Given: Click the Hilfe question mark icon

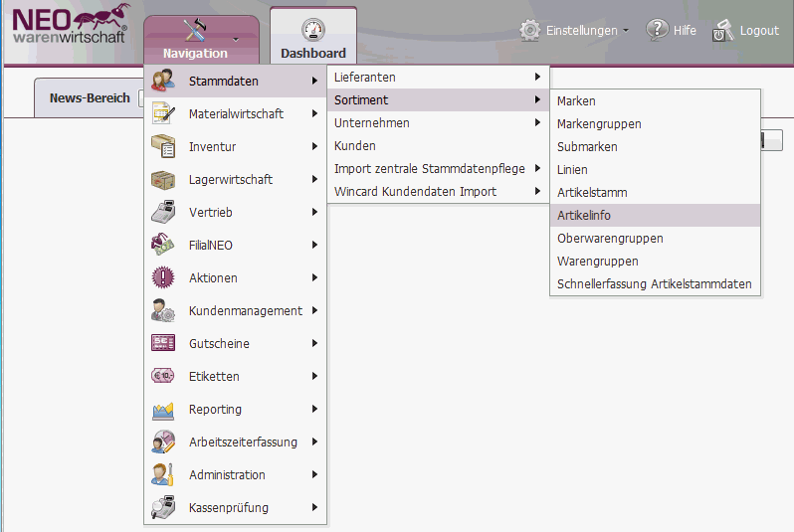Looking at the screenshot, I should (657, 31).
